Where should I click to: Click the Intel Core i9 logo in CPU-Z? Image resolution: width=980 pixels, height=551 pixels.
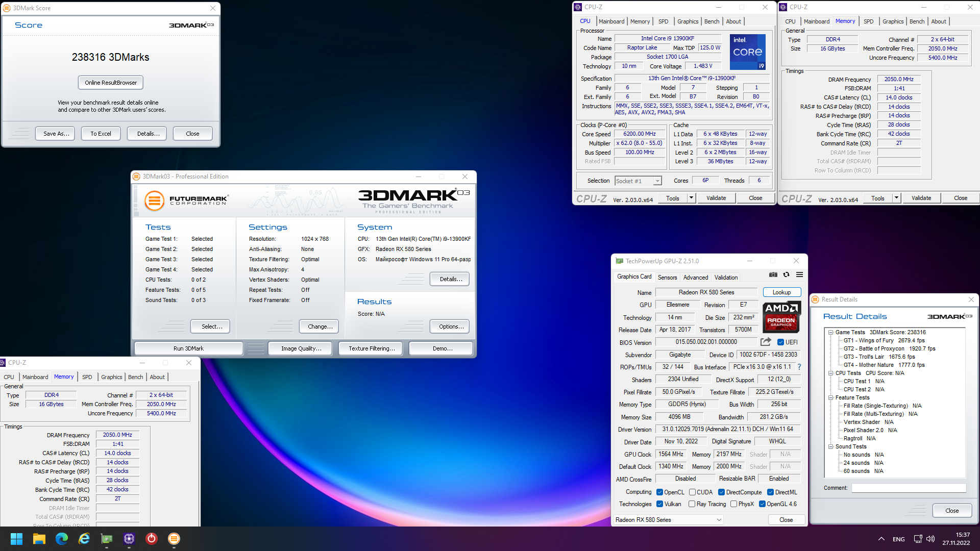click(747, 52)
